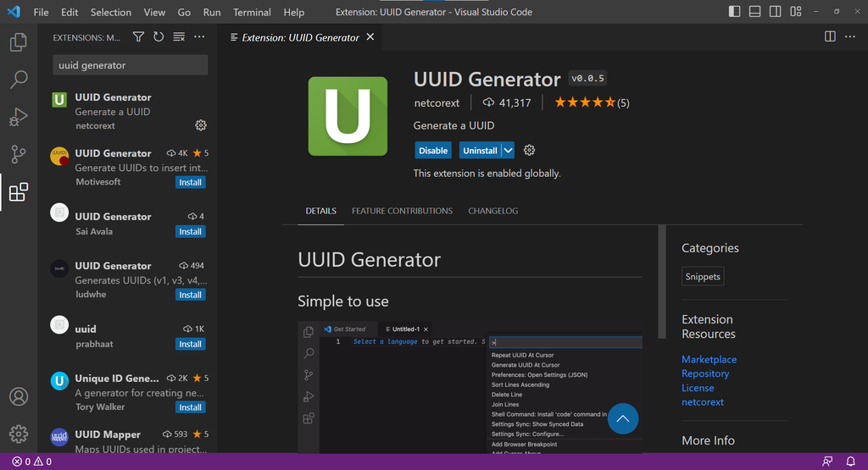Open the extension settings gear beside Uninstall
868x470 pixels.
click(x=529, y=150)
